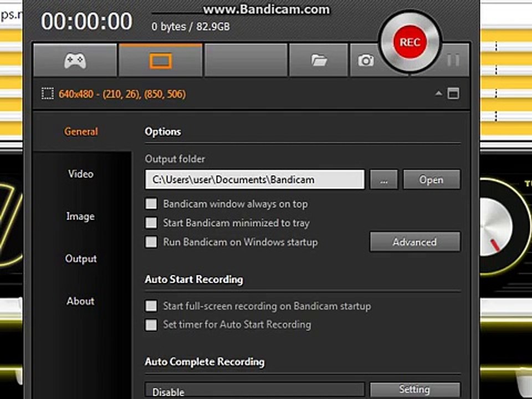
Task: Click the 0 bytes / 82.9GB status
Action: click(191, 27)
